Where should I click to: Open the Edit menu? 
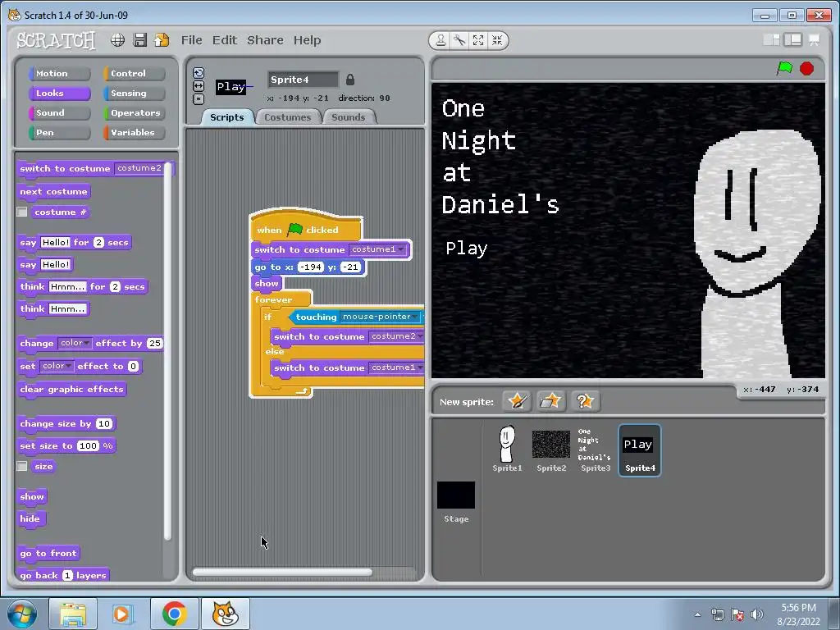point(225,40)
